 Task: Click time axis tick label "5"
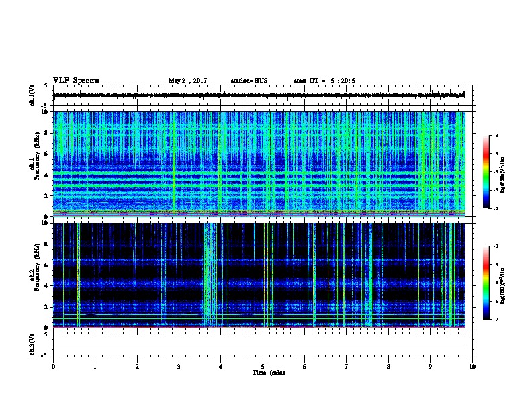pyautogui.click(x=263, y=367)
